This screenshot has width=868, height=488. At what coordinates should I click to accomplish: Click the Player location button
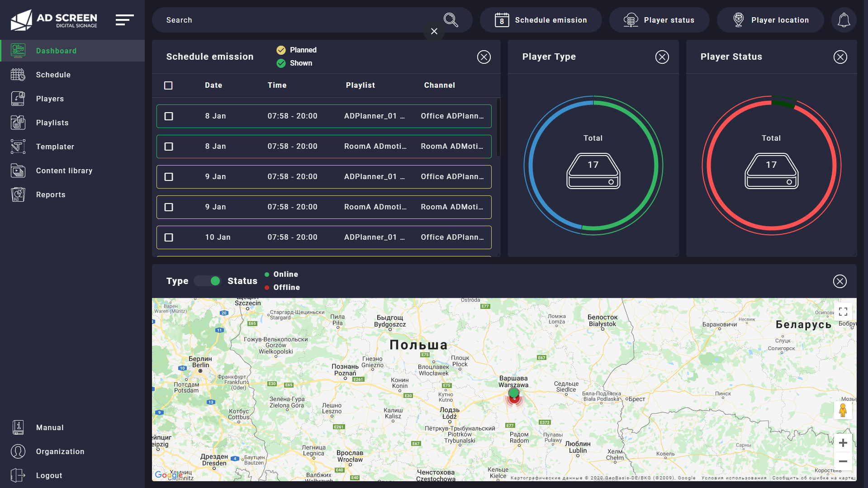coord(770,20)
